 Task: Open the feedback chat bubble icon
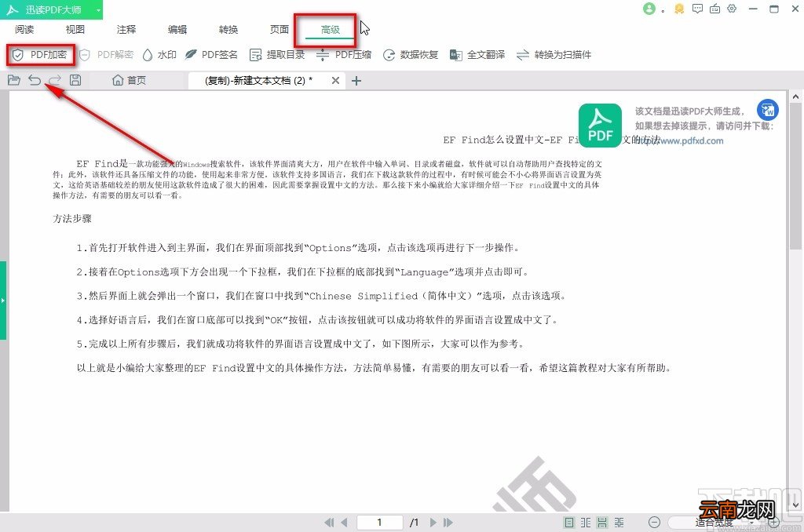pyautogui.click(x=697, y=9)
